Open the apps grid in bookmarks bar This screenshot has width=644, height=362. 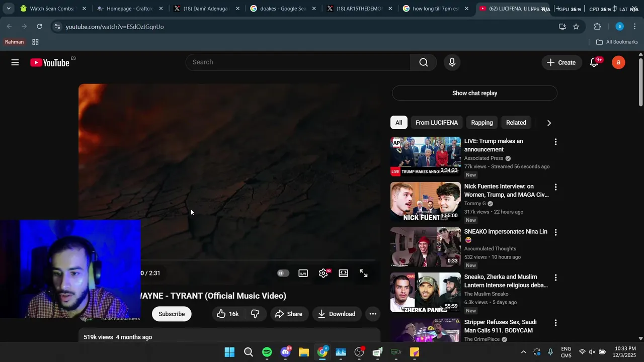click(35, 42)
